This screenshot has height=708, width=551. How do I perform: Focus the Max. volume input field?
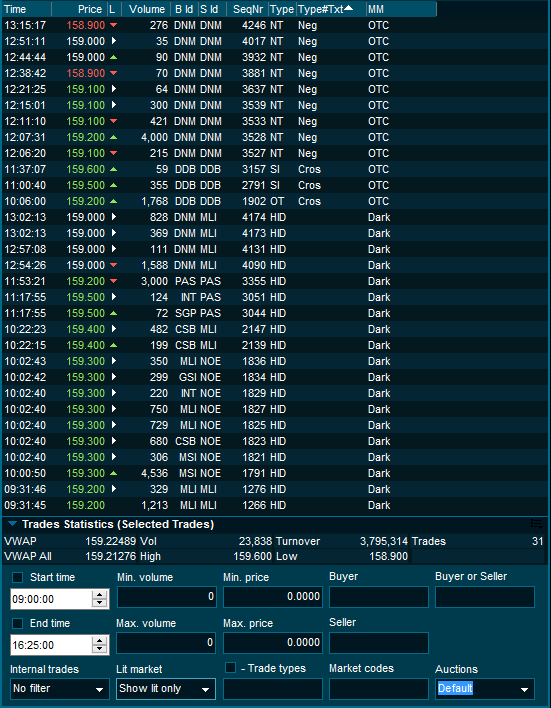pos(166,643)
